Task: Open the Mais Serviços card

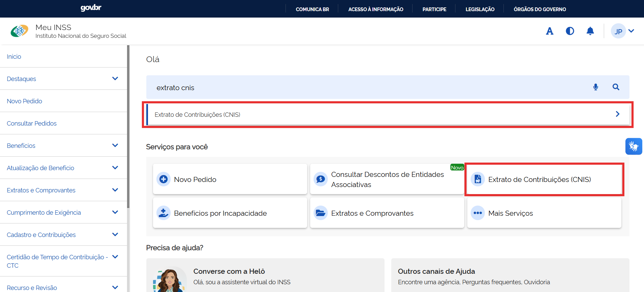Action: (x=544, y=213)
